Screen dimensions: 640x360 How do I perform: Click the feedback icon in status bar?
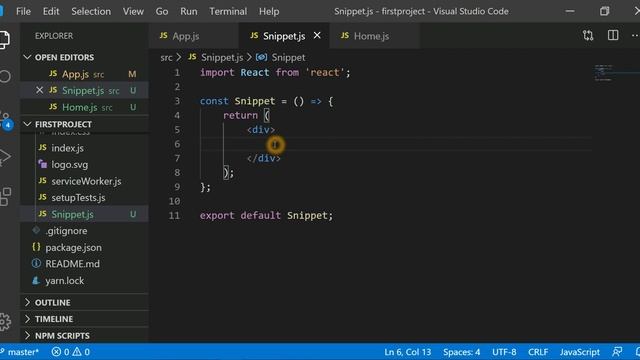coord(617,351)
